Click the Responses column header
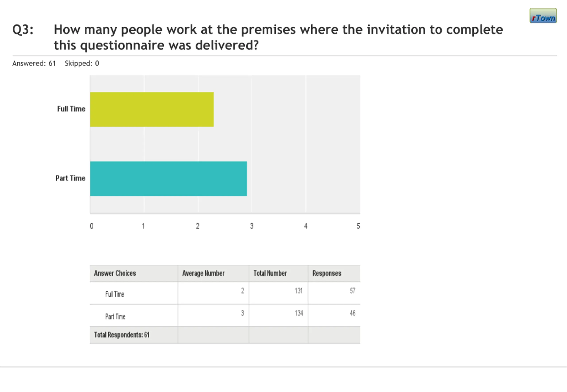567x392 pixels. [326, 273]
